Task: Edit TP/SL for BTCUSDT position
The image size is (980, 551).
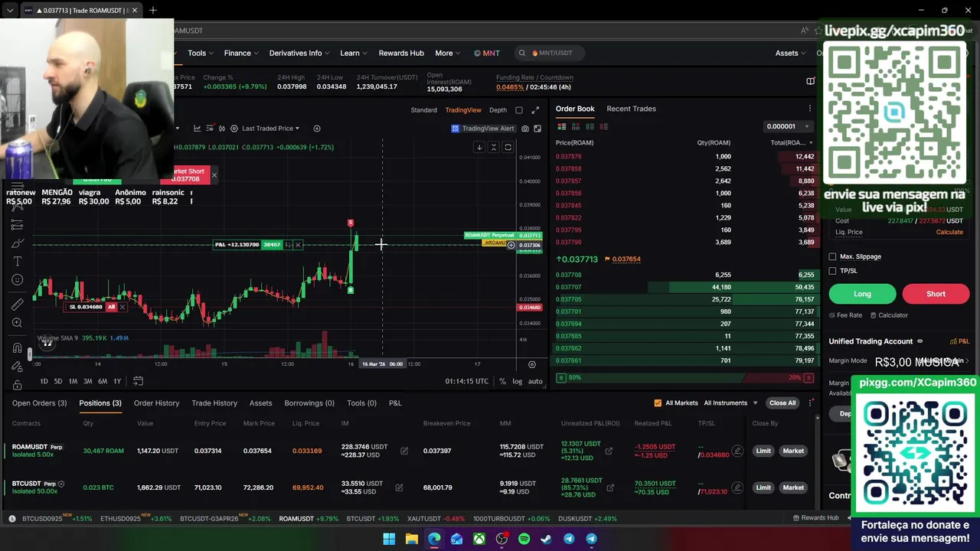Action: point(737,487)
